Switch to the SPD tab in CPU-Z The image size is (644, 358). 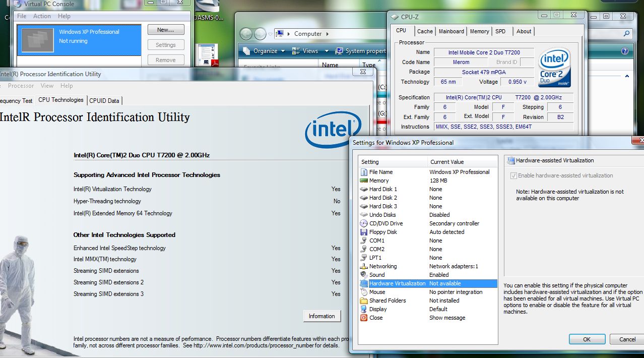coord(500,31)
